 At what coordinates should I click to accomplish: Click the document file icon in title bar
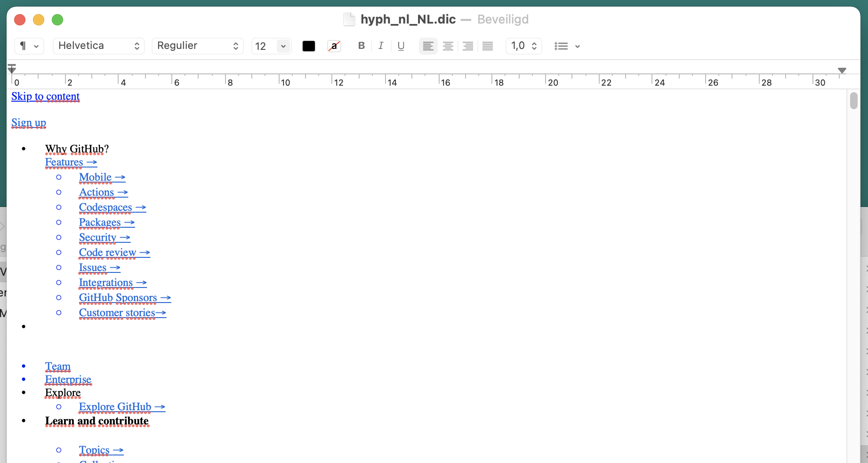349,19
